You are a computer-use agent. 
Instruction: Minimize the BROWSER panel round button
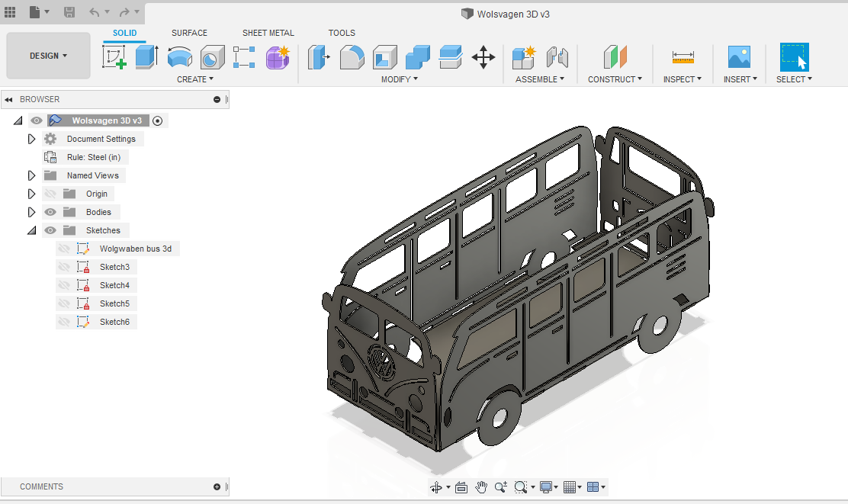[x=217, y=99]
